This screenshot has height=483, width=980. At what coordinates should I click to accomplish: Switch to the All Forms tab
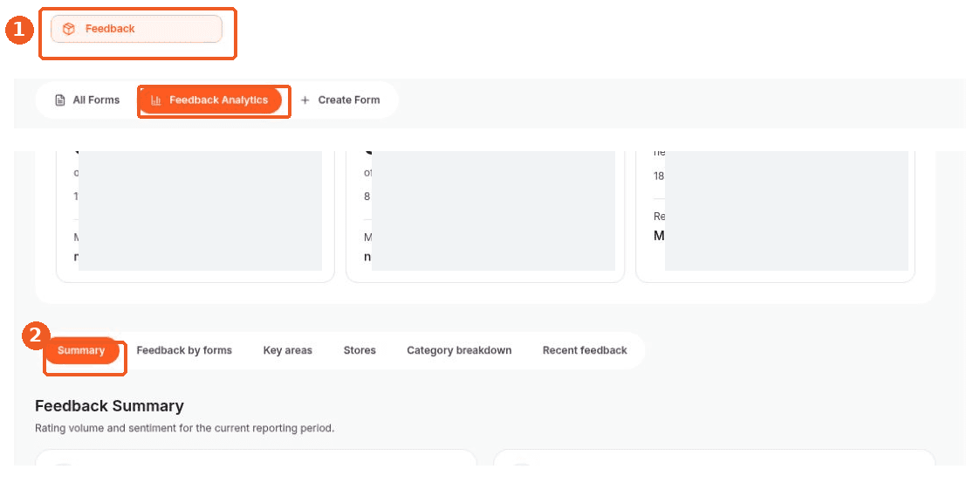(x=87, y=100)
